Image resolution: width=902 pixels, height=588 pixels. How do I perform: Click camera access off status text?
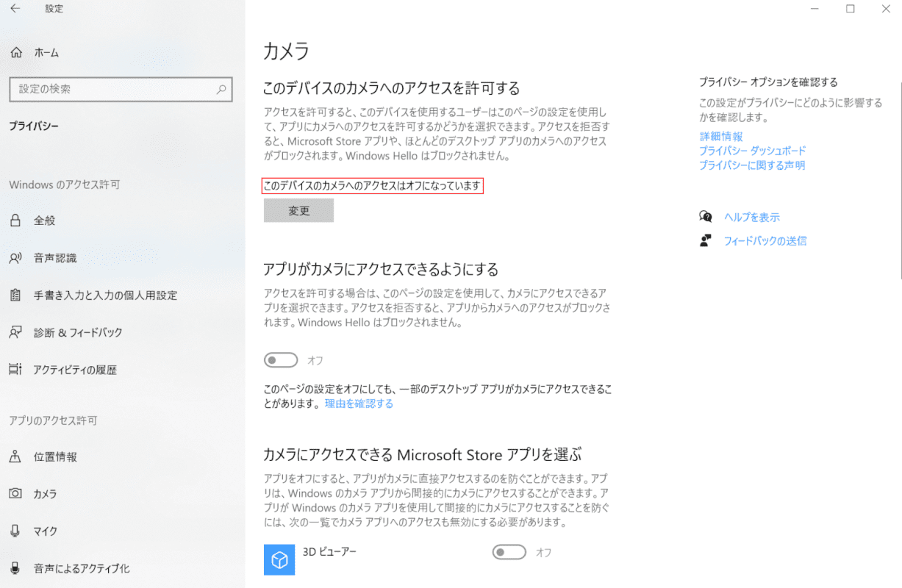coord(373,187)
